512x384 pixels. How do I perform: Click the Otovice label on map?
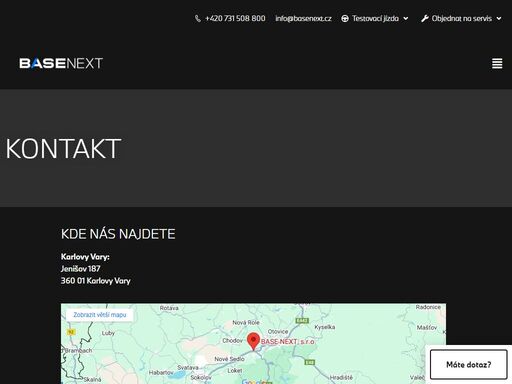pos(278,331)
